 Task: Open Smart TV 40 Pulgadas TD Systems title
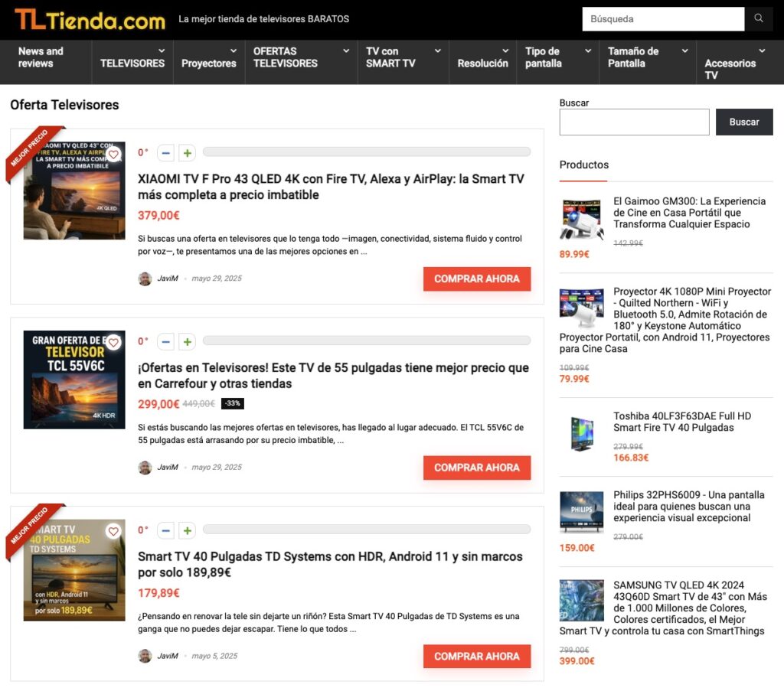[330, 565]
